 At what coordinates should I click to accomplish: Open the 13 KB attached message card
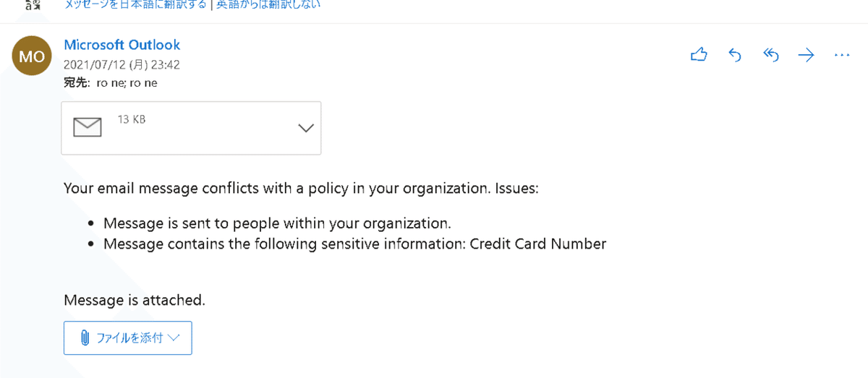click(x=191, y=128)
